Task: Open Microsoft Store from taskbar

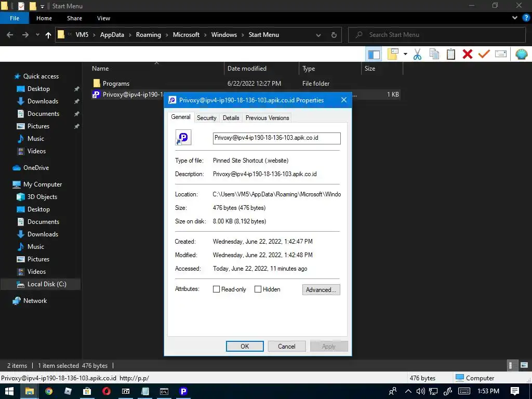Action: 87,391
